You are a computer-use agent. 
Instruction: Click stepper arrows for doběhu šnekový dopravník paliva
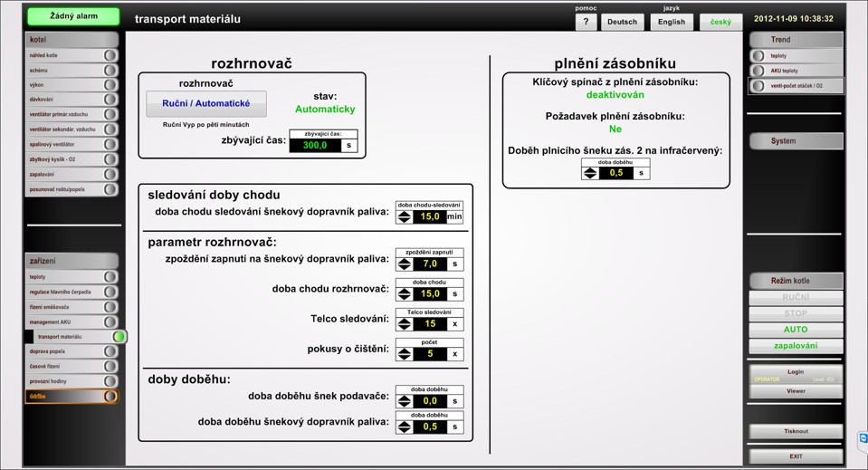pos(405,427)
